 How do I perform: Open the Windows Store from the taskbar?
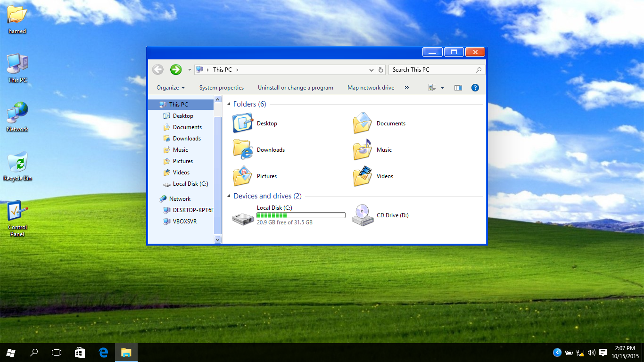(x=80, y=352)
